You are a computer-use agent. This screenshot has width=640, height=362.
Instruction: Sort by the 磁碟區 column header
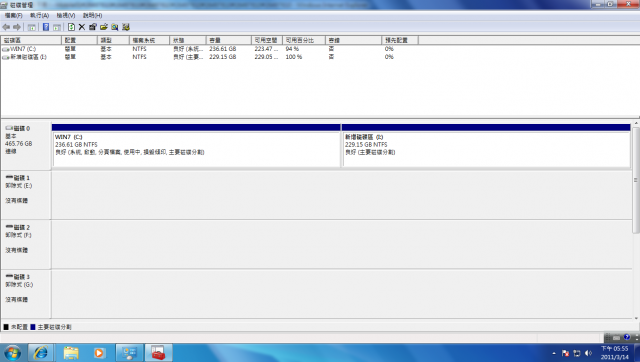(x=31, y=40)
